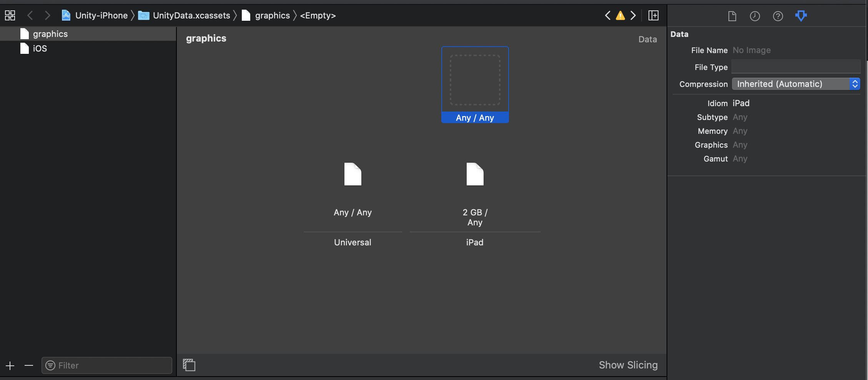This screenshot has width=868, height=380.
Task: Click the warning icon in the jump bar
Action: pyautogui.click(x=620, y=15)
